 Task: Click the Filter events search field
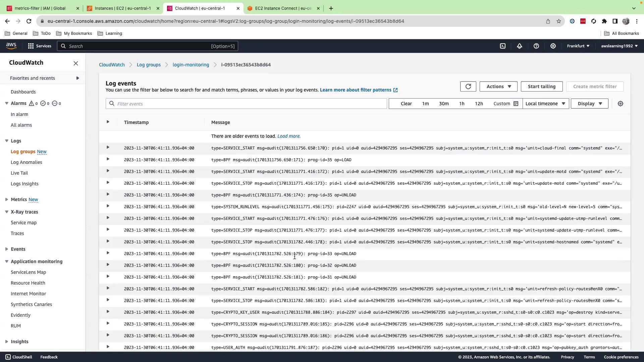[248, 104]
